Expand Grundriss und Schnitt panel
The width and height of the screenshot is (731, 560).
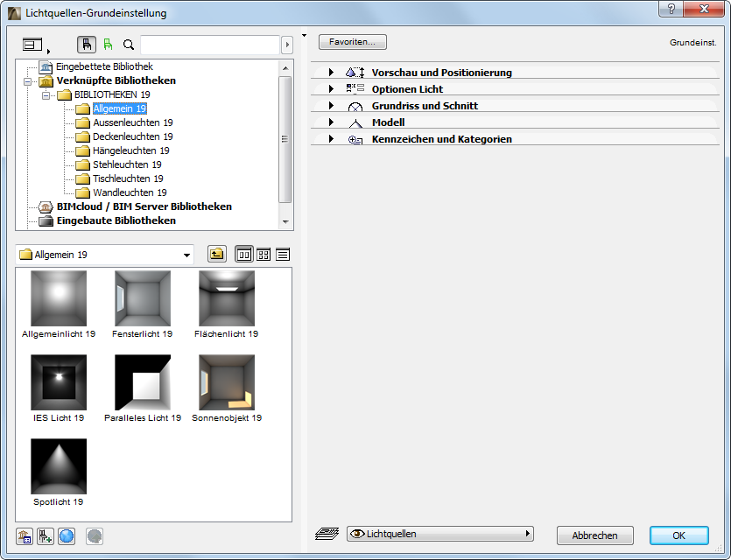(331, 105)
